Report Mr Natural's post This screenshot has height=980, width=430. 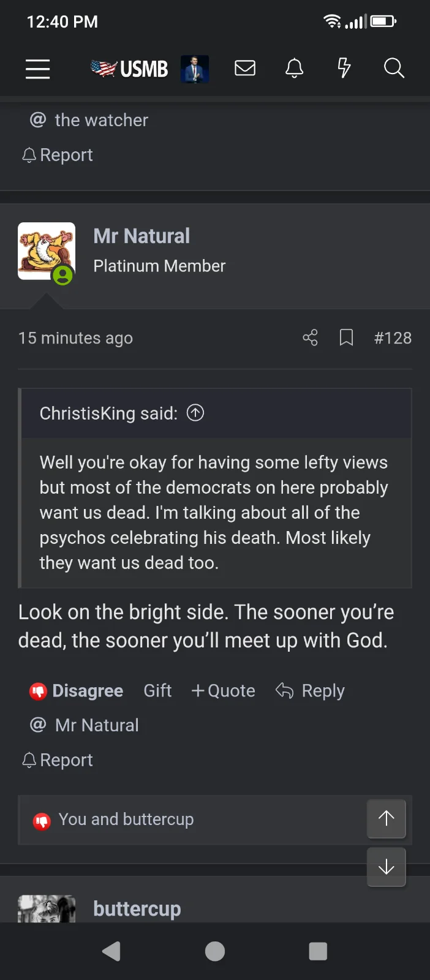[x=58, y=760]
